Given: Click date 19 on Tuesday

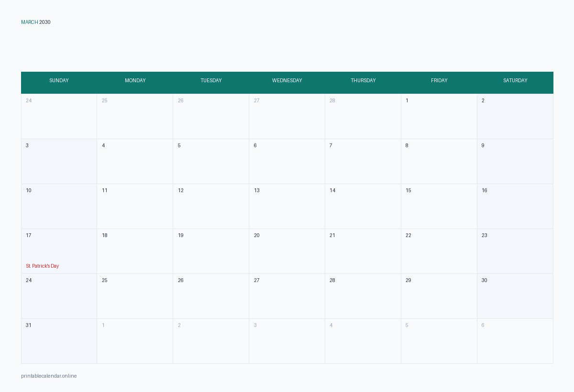Looking at the screenshot, I should click(x=211, y=251).
